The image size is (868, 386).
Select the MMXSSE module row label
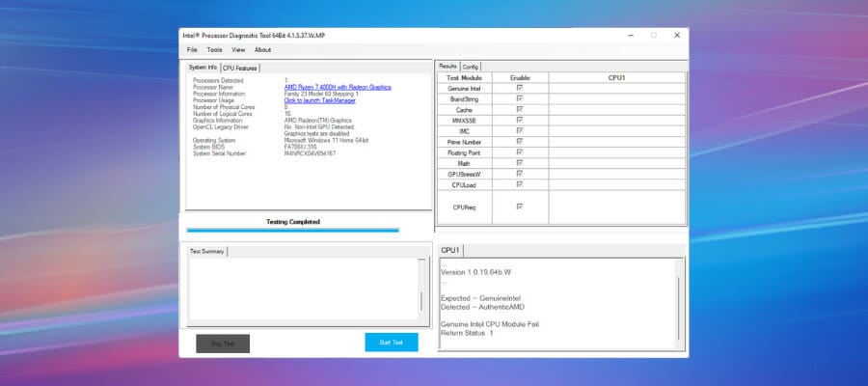pyautogui.click(x=465, y=121)
